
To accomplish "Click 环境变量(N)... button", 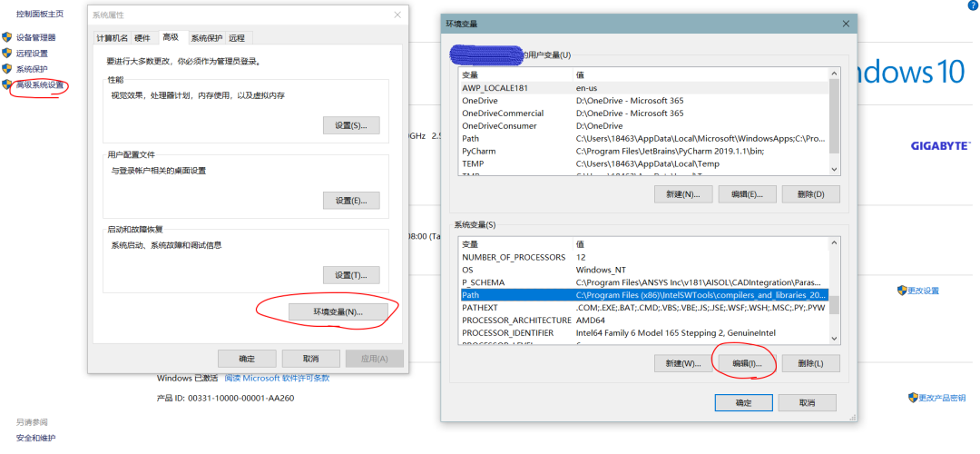I will tap(338, 311).
